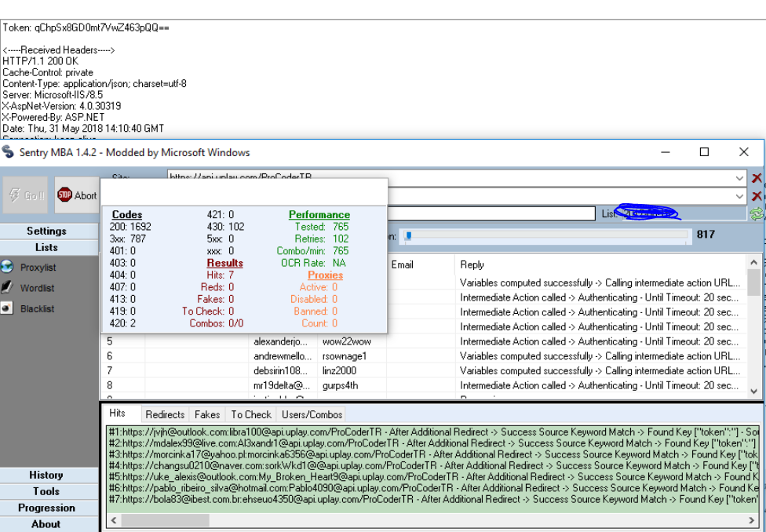Switch to the Users/Combos tab
The height and width of the screenshot is (532, 766).
pyautogui.click(x=312, y=415)
